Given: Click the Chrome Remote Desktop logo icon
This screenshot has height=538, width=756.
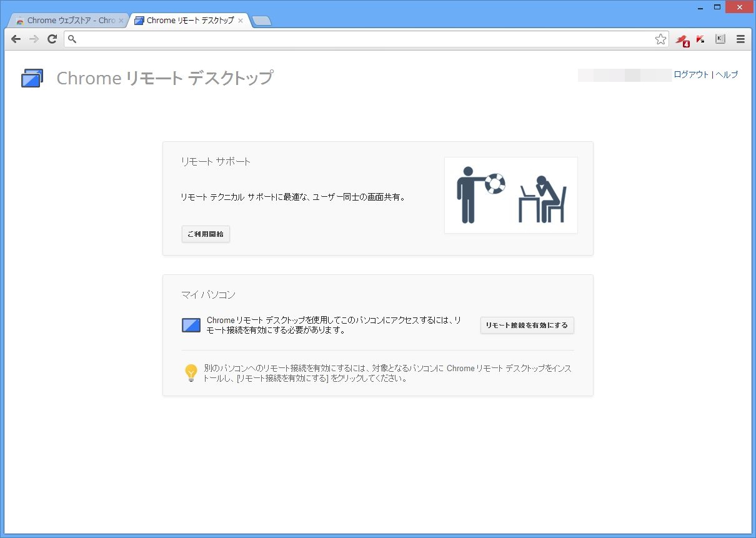Looking at the screenshot, I should [x=32, y=78].
